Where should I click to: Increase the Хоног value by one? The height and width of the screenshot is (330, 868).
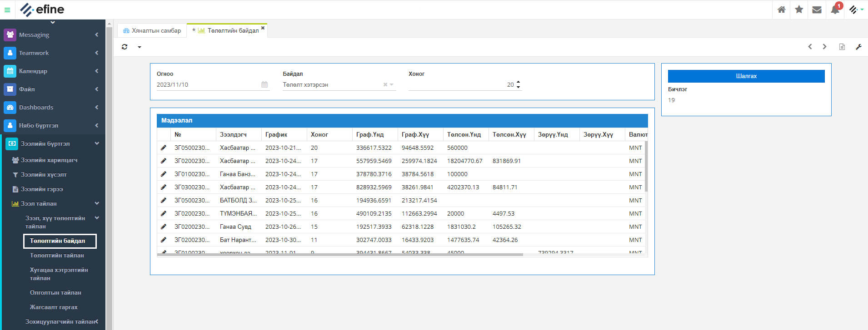click(519, 82)
